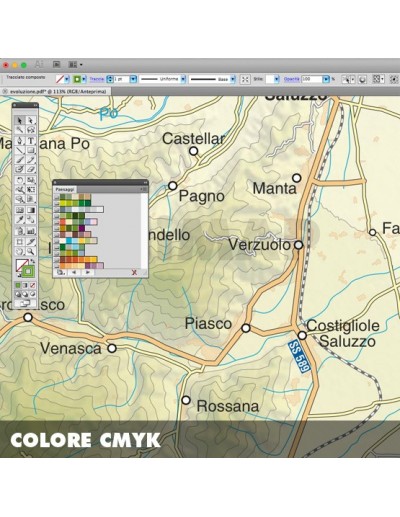Image resolution: width=400 pixels, height=517 pixels.
Task: Select the Paesaggi swatch library tab
Action: (x=65, y=189)
